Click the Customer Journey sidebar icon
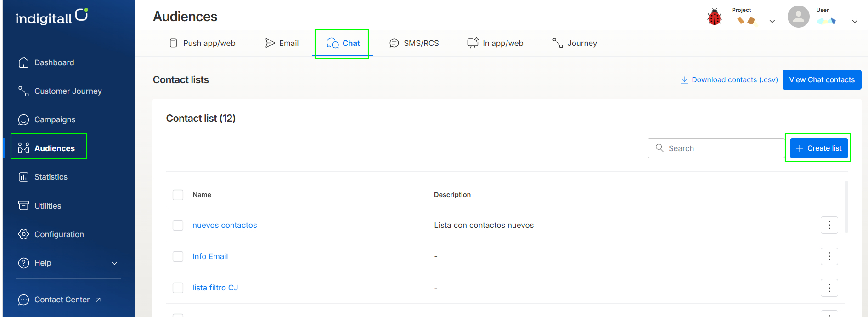Viewport: 868px width, 317px height. pyautogui.click(x=23, y=91)
